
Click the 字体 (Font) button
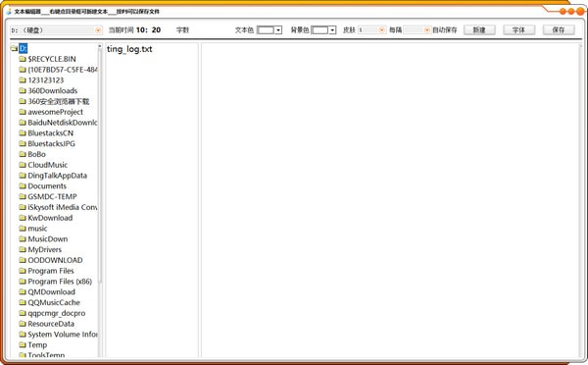click(518, 30)
